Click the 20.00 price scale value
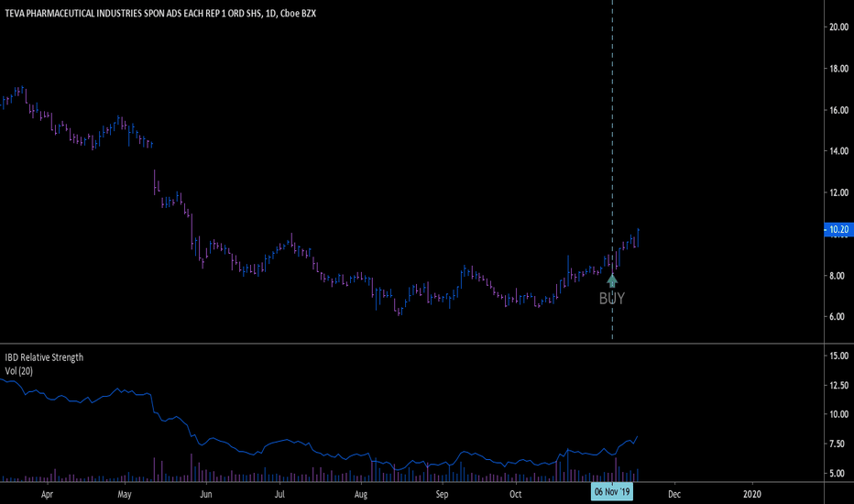854x504 pixels. pyautogui.click(x=838, y=27)
